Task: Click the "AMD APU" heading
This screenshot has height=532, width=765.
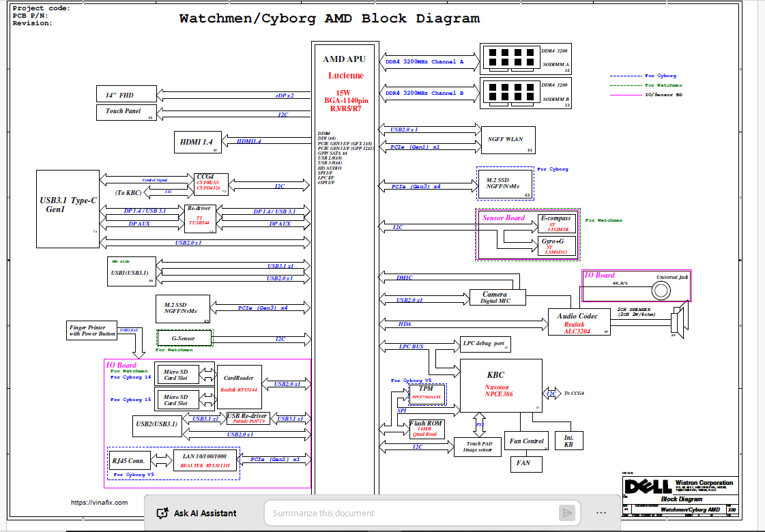Action: point(344,59)
